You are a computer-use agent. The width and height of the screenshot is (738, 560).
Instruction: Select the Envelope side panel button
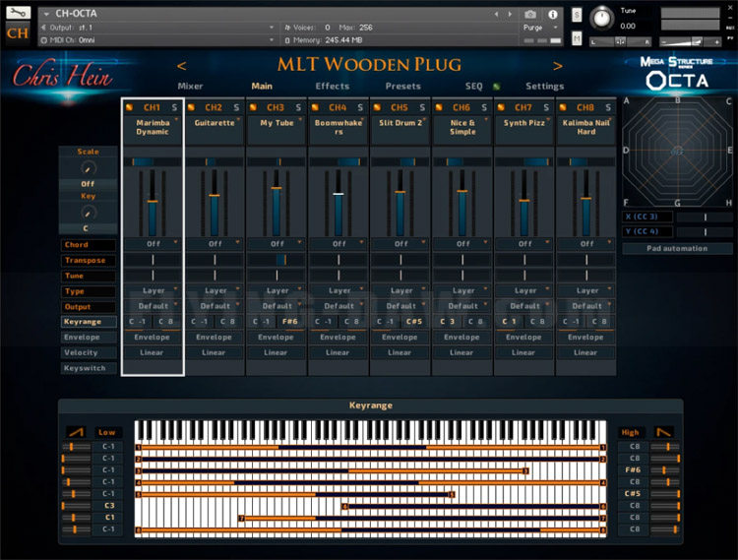(89, 338)
